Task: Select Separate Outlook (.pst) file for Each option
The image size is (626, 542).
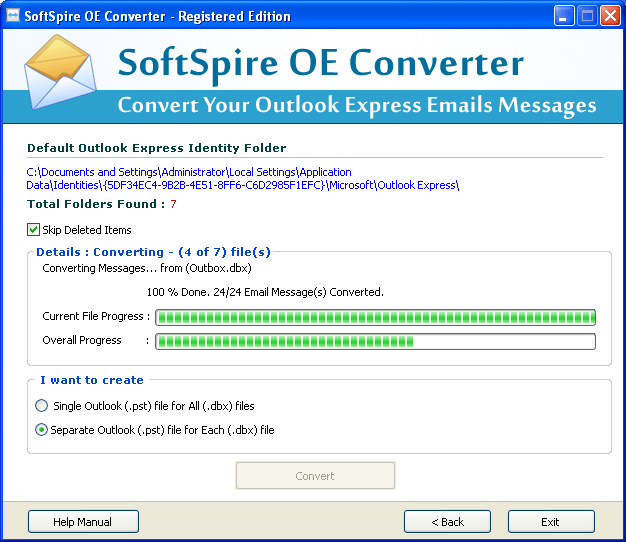Action: [x=41, y=430]
